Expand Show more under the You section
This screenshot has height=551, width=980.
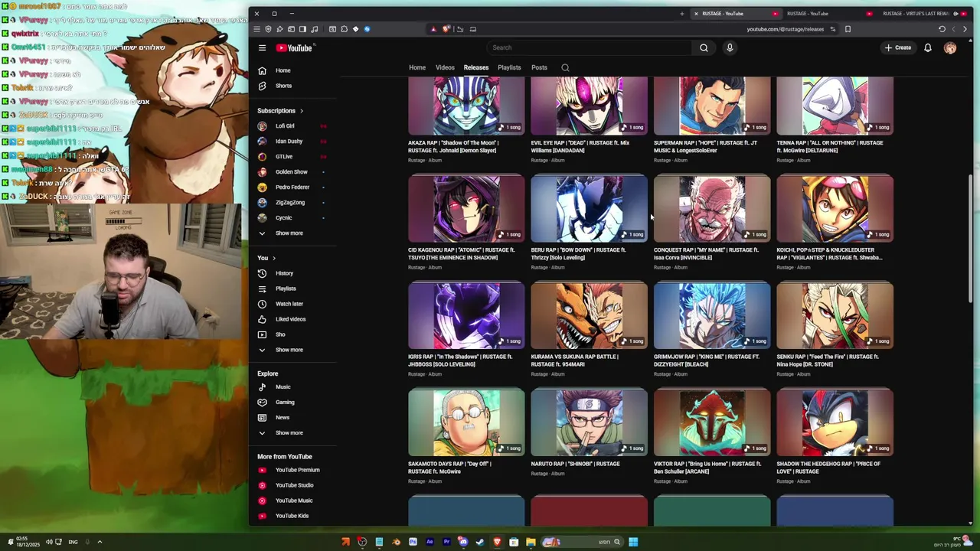tap(289, 350)
